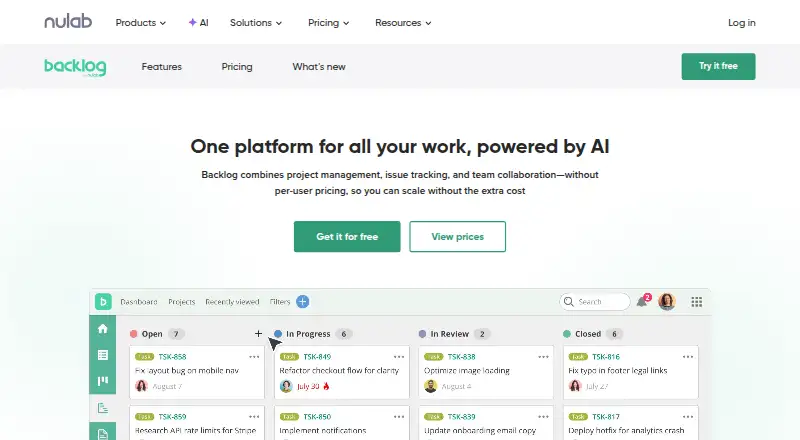Click the blue plus add filter icon

point(303,302)
